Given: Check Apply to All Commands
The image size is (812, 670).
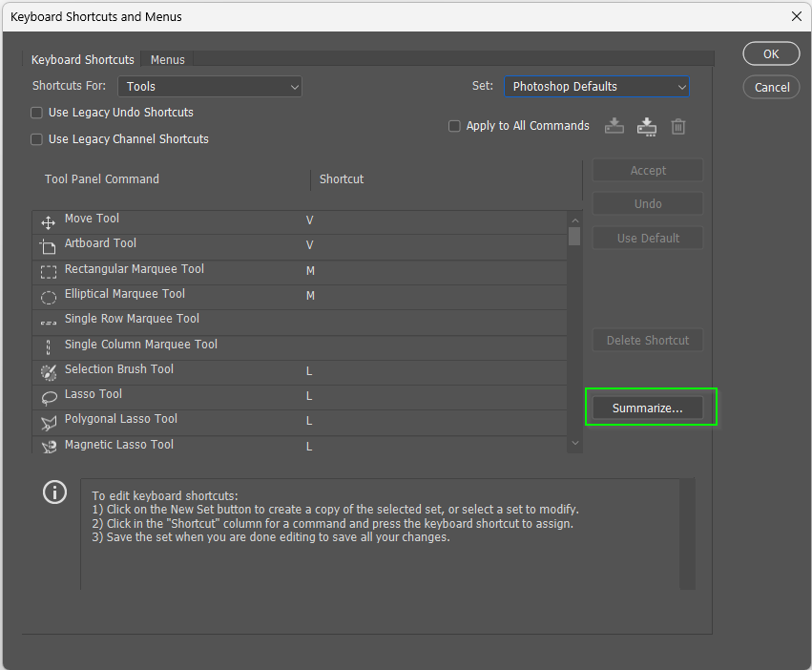Looking at the screenshot, I should click(x=454, y=125).
